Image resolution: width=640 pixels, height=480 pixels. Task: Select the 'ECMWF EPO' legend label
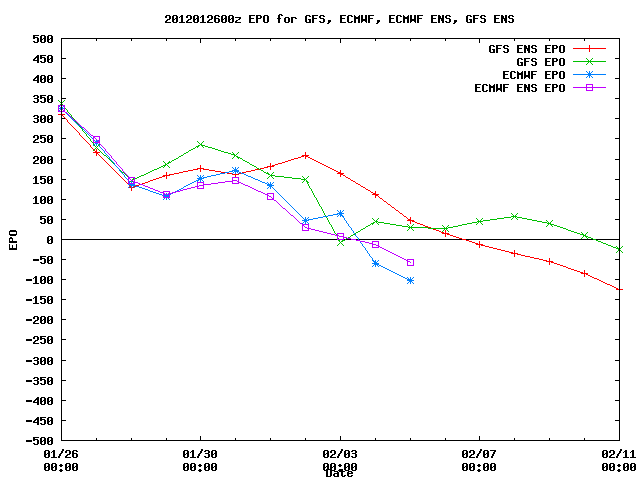[x=533, y=76]
